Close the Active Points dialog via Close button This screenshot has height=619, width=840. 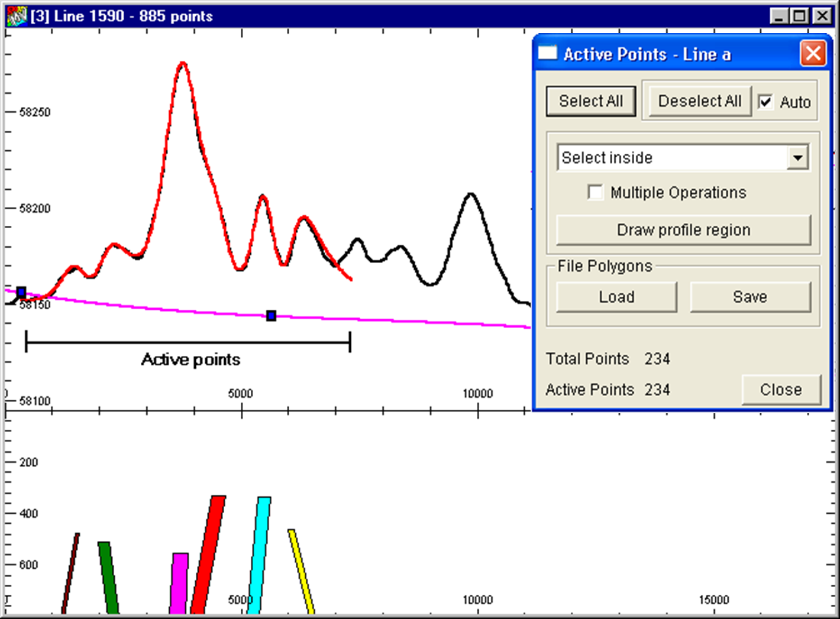click(x=781, y=390)
